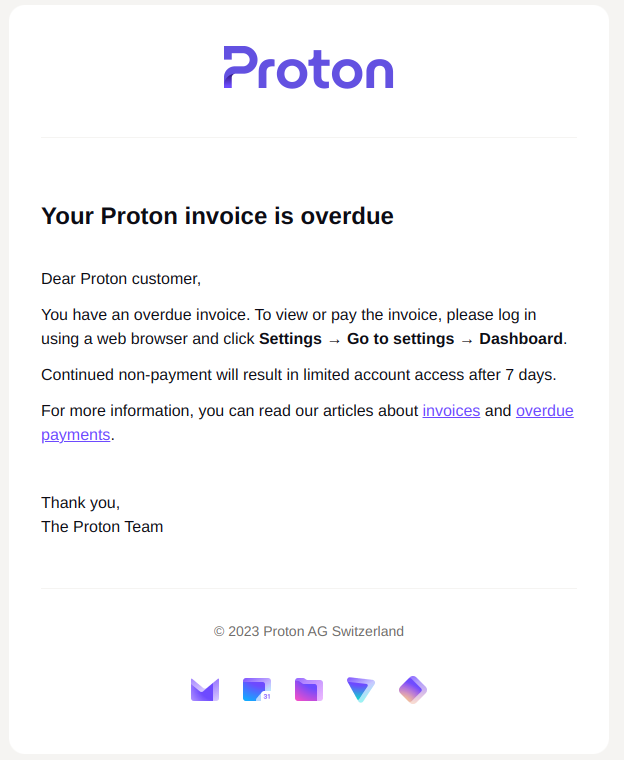The height and width of the screenshot is (760, 624).
Task: Click 'The Proton Team' signature
Action: pos(102,526)
